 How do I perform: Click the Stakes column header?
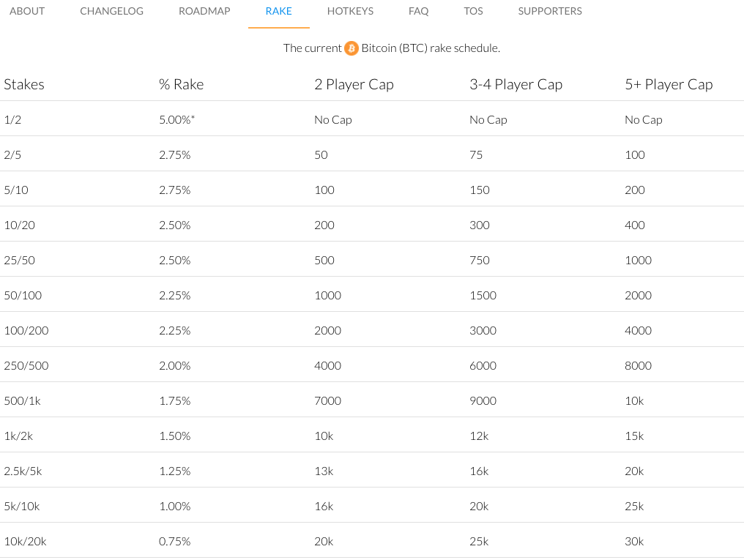[x=24, y=84]
